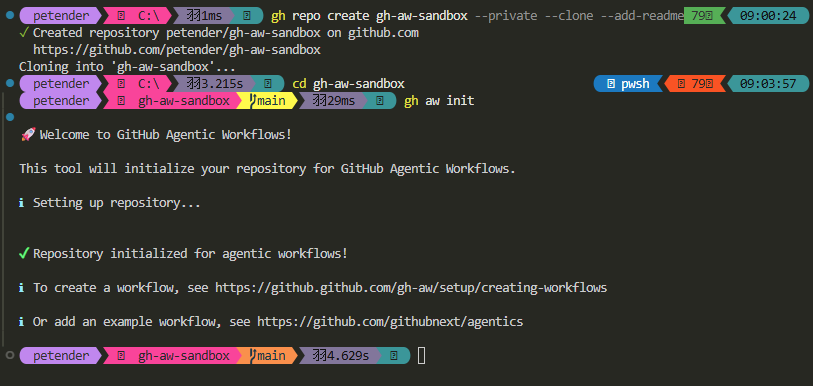Open the githubnext/agentics repository link
Viewport: 813px width, 386px height.
390,322
